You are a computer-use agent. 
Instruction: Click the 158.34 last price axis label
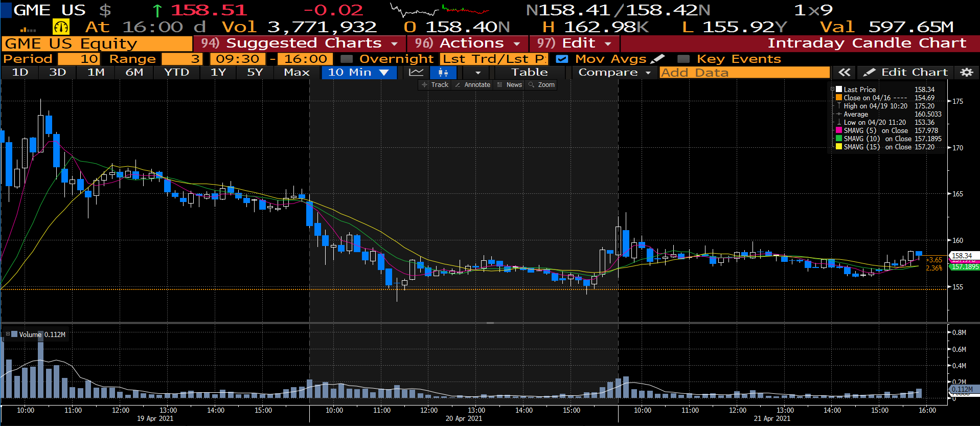[964, 256]
